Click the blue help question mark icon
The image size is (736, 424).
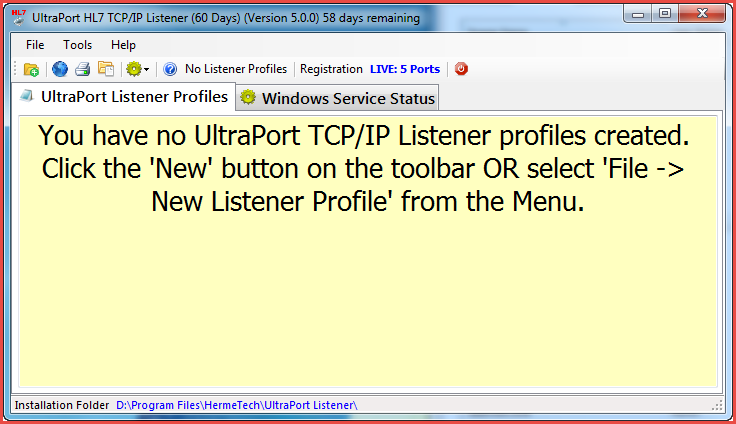click(170, 69)
